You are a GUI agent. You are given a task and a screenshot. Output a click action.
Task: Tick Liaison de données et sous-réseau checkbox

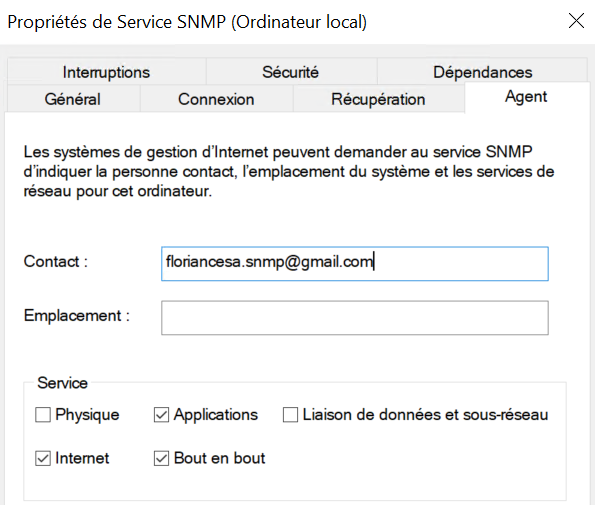(290, 414)
